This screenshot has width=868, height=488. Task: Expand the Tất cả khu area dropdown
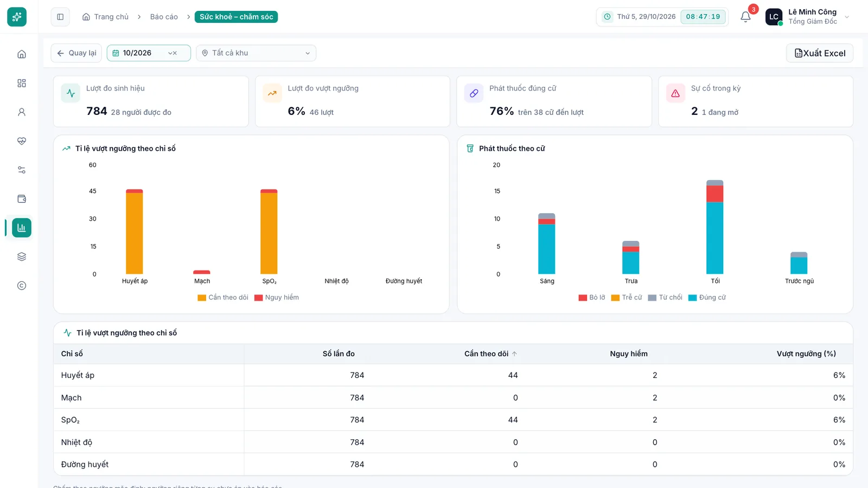click(256, 53)
